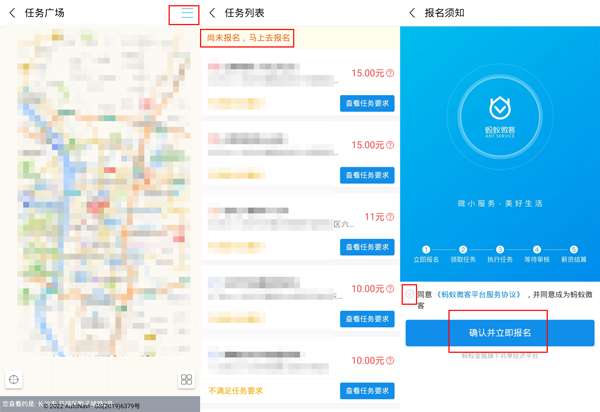Click the blurred map area
Image resolution: width=600 pixels, height=412 pixels.
(103, 193)
